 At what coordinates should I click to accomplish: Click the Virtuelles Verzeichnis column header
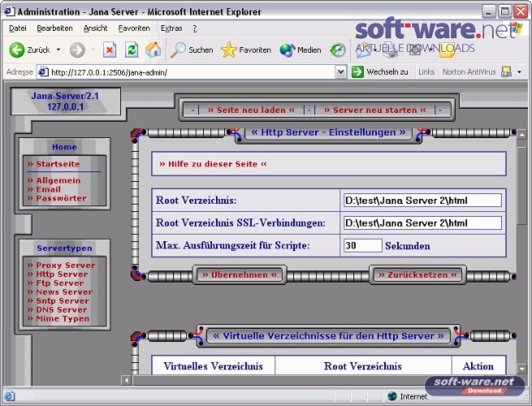coord(213,366)
